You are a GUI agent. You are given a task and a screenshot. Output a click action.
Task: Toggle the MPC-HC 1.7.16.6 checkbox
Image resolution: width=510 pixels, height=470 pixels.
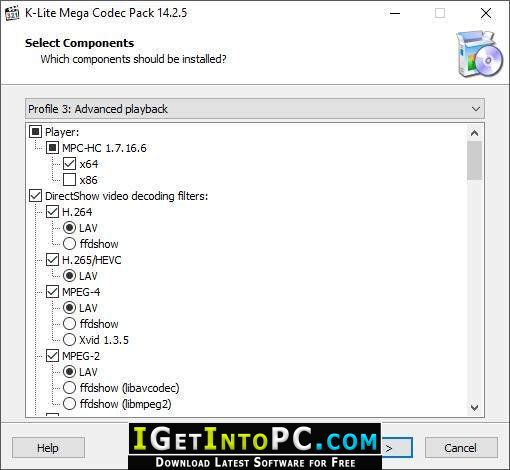pos(52,148)
